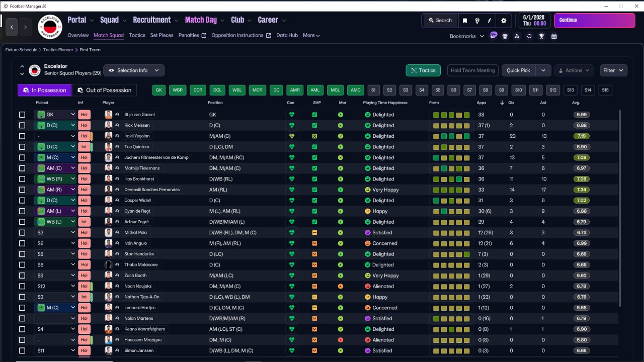Open the Data Hub tab
The width and height of the screenshot is (644, 362).
tap(287, 36)
